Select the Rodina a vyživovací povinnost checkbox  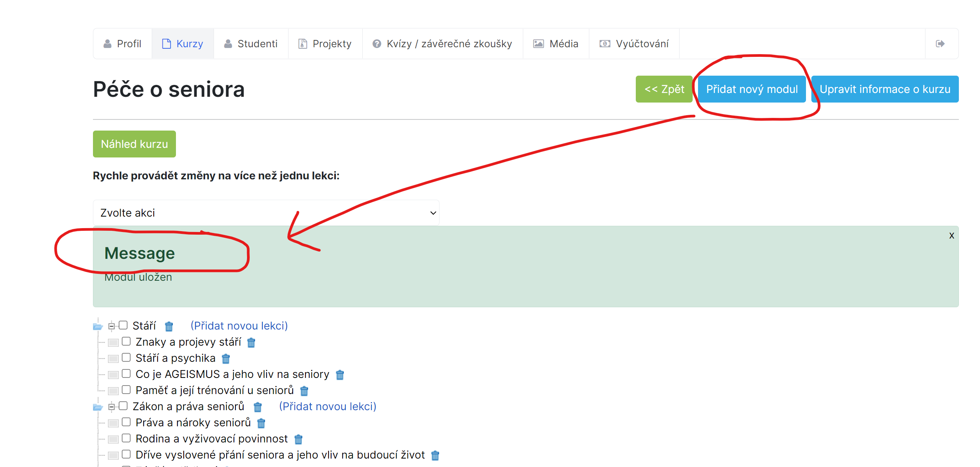126,438
